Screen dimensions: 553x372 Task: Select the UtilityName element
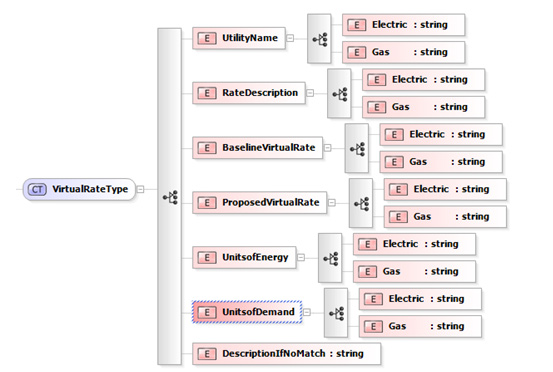pyautogui.click(x=239, y=38)
